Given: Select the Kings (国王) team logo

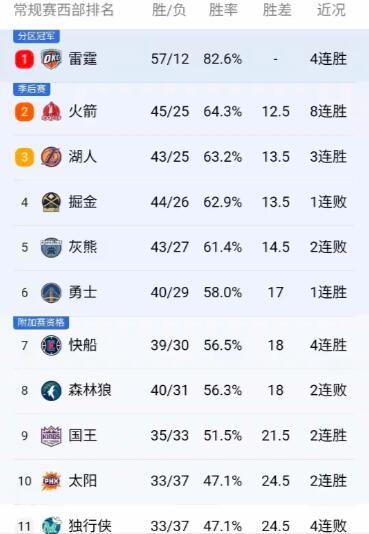Looking at the screenshot, I should click(x=51, y=436).
